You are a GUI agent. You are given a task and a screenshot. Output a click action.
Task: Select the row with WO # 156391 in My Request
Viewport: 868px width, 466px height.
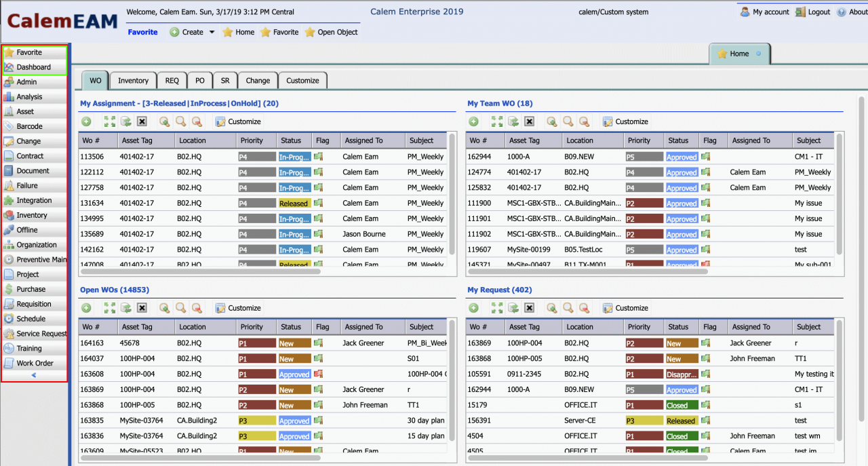pyautogui.click(x=650, y=421)
